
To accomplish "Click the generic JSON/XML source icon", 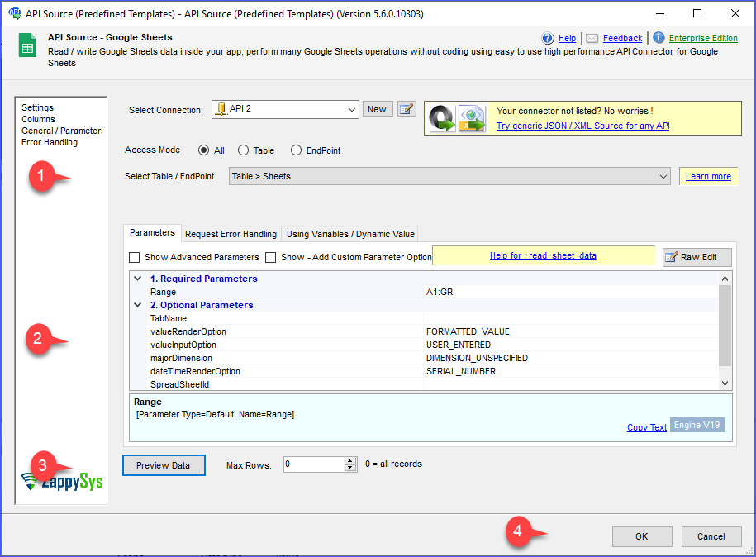I will pos(472,118).
